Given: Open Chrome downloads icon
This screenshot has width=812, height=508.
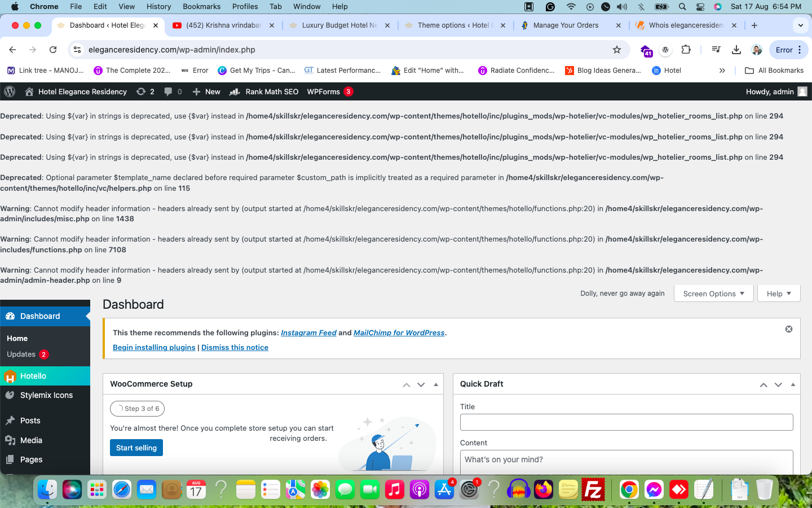Looking at the screenshot, I should click(x=736, y=50).
